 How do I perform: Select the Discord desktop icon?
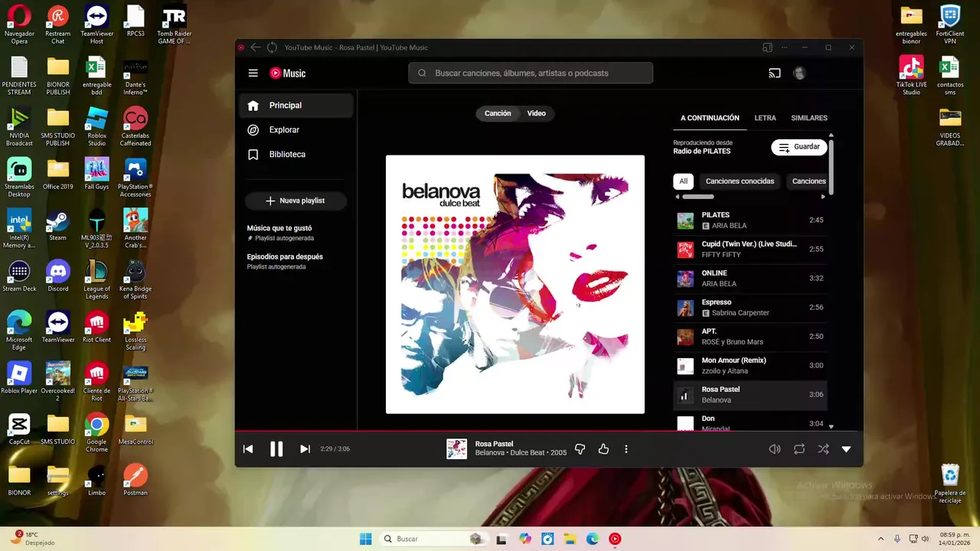click(58, 276)
